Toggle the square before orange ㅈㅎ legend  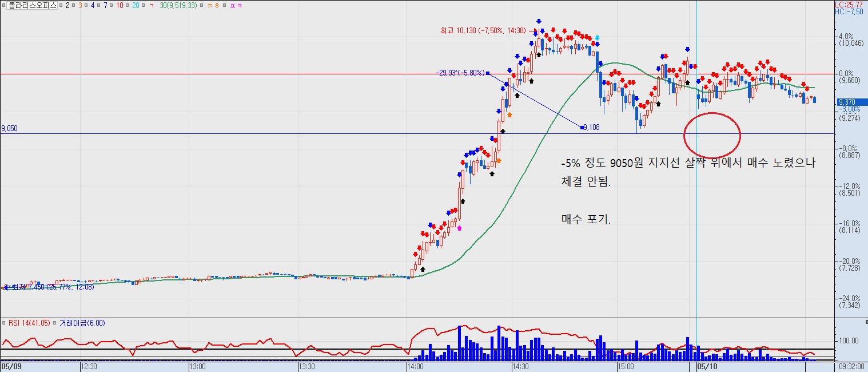pyautogui.click(x=201, y=5)
